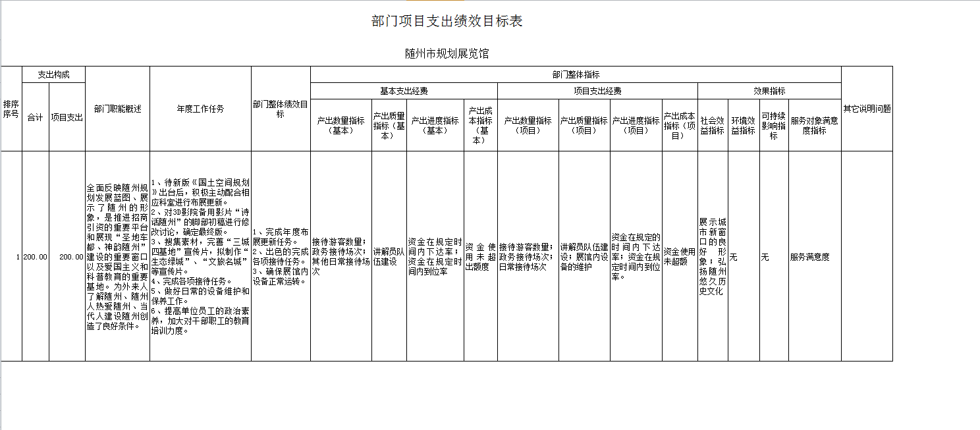This screenshot has height=430, width=980.
Task: Select the basic quality cell 讲解员队伍建设
Action: pos(389,256)
